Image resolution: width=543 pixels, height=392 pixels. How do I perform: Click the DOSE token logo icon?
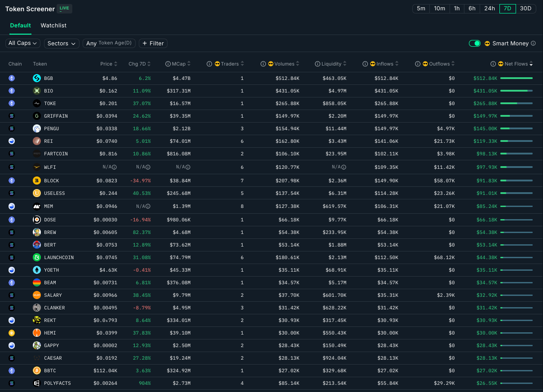(x=37, y=220)
